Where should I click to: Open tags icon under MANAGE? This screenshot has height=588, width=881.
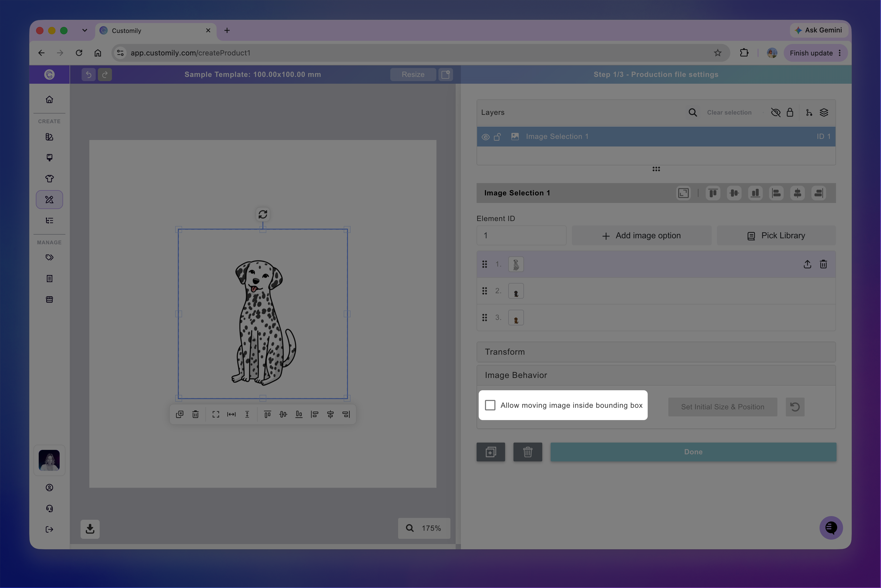tap(49, 257)
